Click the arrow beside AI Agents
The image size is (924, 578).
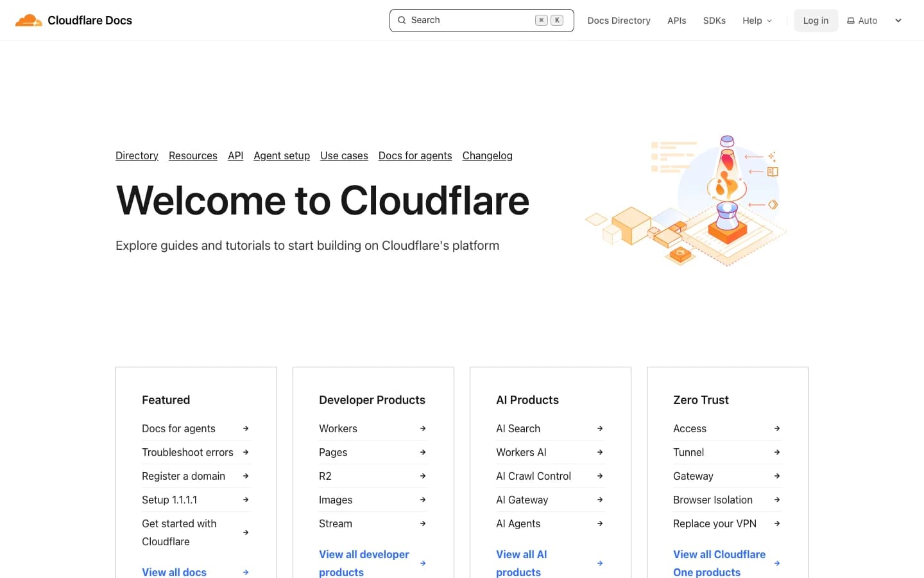pos(600,523)
